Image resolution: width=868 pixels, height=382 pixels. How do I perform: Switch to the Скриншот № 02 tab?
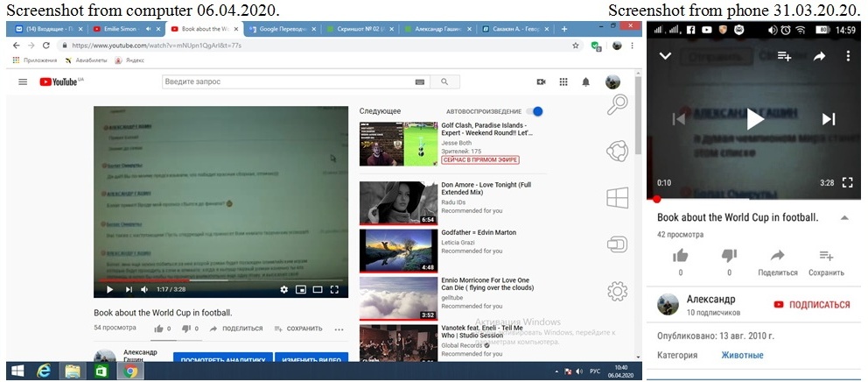tap(360, 29)
